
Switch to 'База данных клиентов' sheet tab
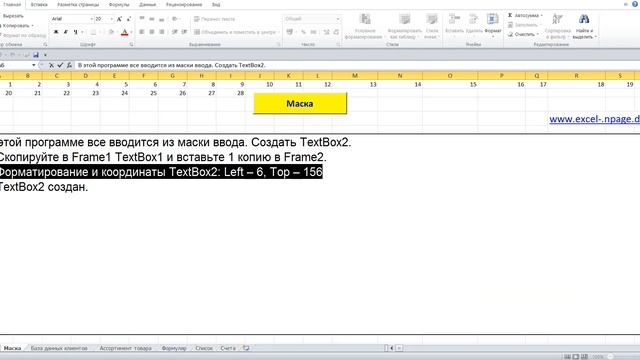click(59, 348)
